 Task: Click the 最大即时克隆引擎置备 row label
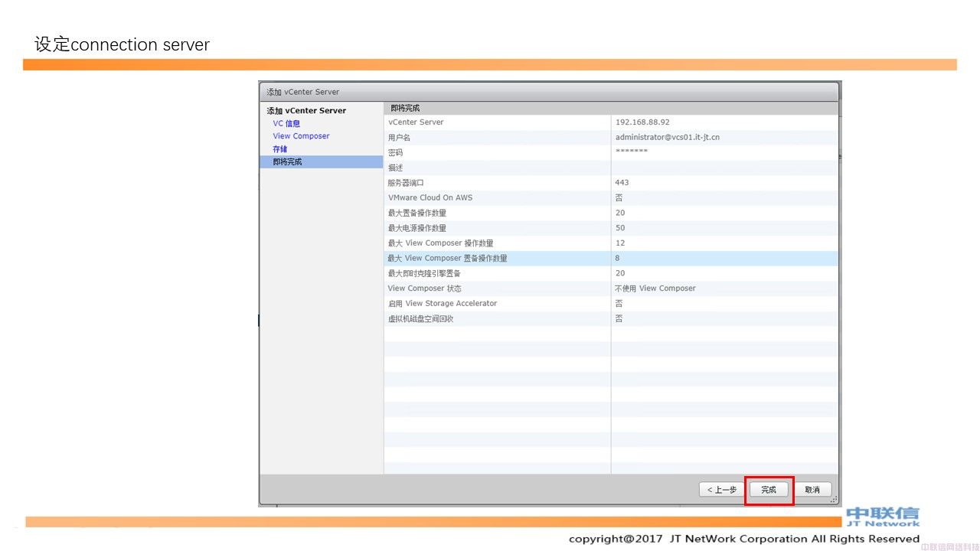click(424, 273)
